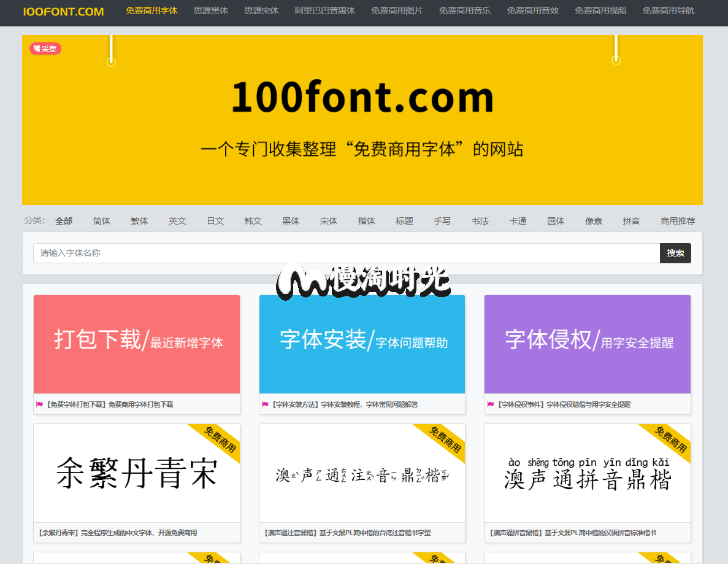
Task: Show 书法 fonts category
Action: (x=480, y=221)
